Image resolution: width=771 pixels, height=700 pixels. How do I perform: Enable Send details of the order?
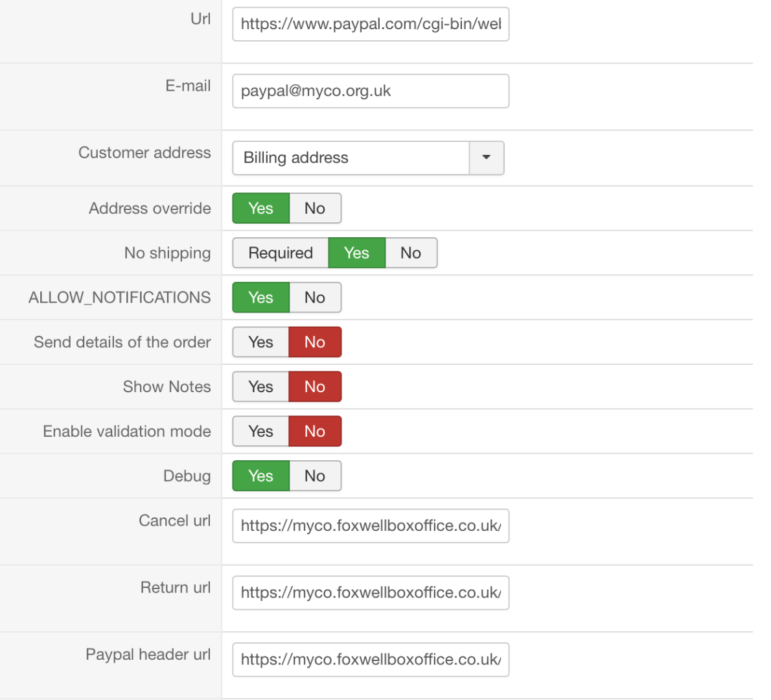(x=261, y=342)
